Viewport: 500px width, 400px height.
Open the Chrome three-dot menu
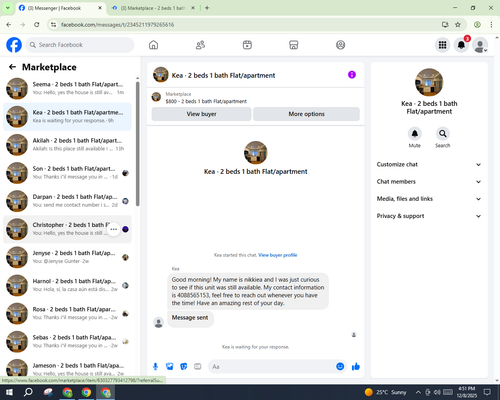491,25
